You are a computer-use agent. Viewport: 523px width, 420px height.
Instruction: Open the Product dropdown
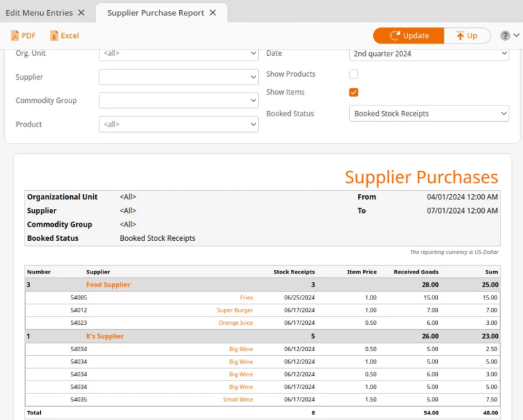[x=178, y=125]
